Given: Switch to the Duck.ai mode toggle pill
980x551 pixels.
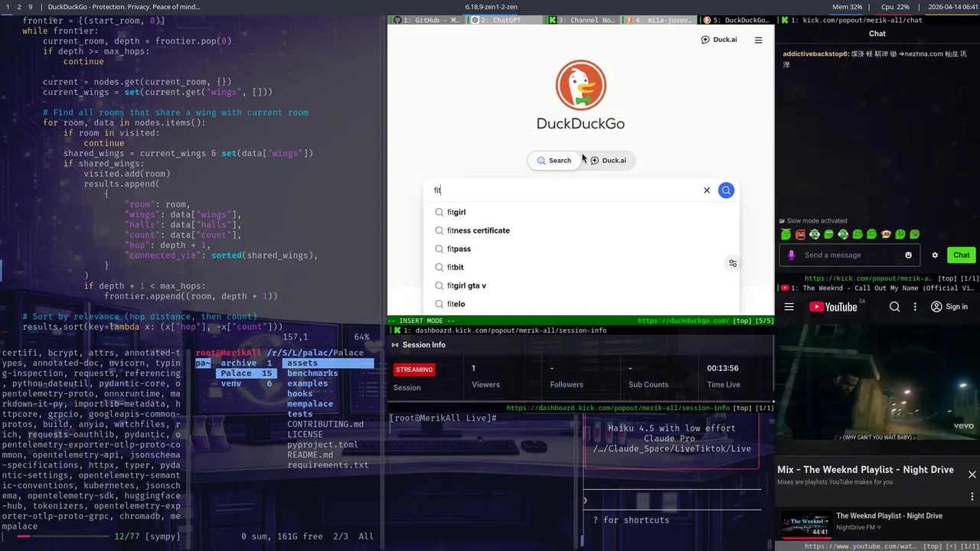Looking at the screenshot, I should [x=608, y=161].
